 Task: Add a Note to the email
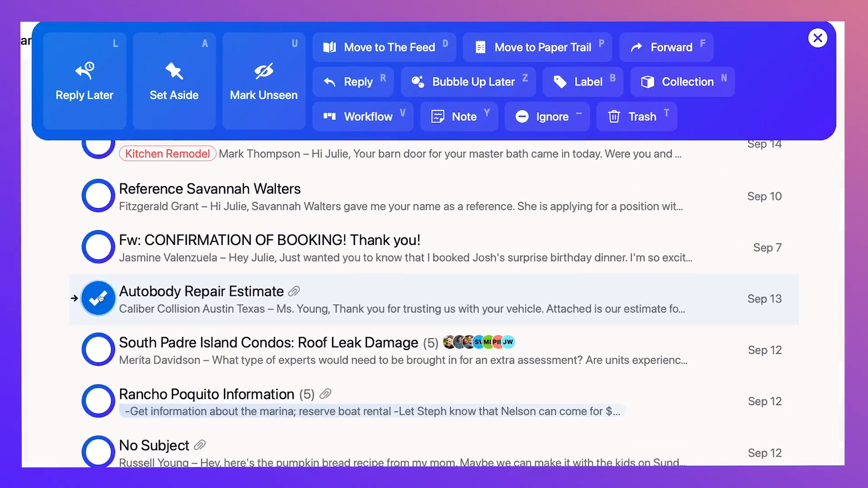tap(459, 117)
